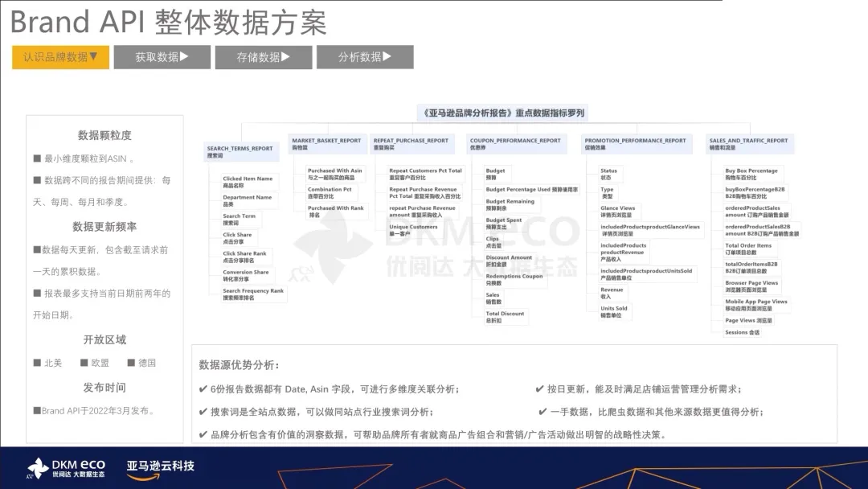
Task: Open the 获取数据 tab
Action: tap(162, 57)
